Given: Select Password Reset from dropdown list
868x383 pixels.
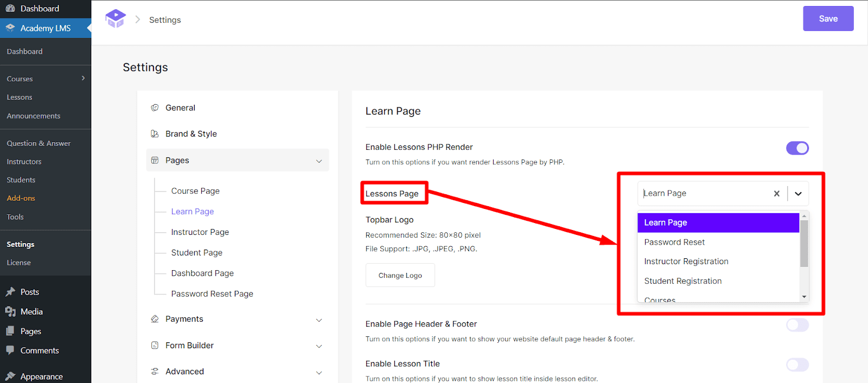Looking at the screenshot, I should tap(718, 242).
